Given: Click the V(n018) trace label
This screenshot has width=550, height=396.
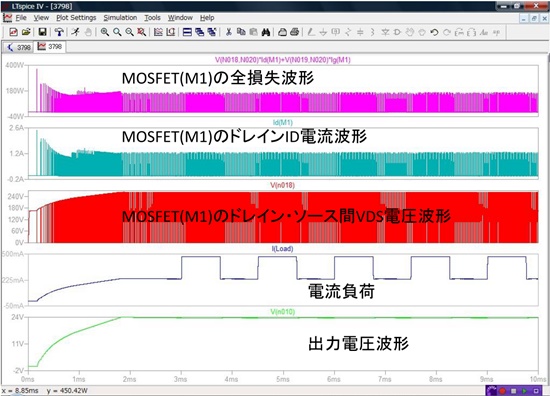Looking at the screenshot, I should click(282, 185).
